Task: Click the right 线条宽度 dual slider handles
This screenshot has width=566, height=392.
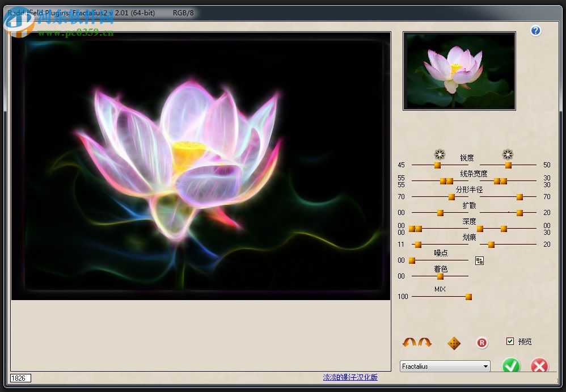Action: point(500,181)
